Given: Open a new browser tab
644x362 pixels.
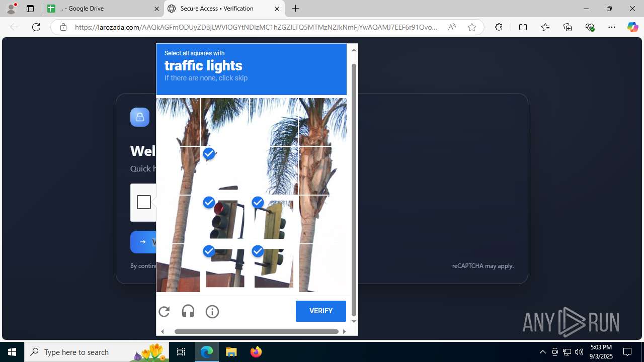Looking at the screenshot, I should click(296, 9).
